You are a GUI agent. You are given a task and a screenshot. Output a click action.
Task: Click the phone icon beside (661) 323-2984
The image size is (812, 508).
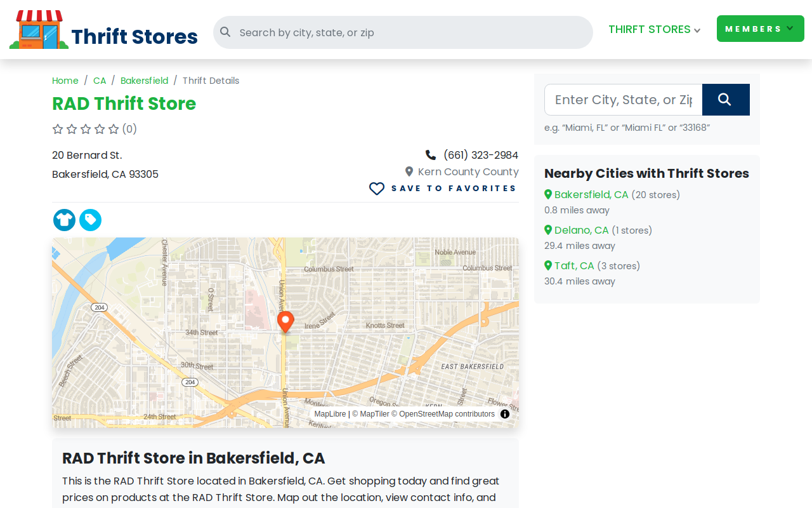coord(431,155)
